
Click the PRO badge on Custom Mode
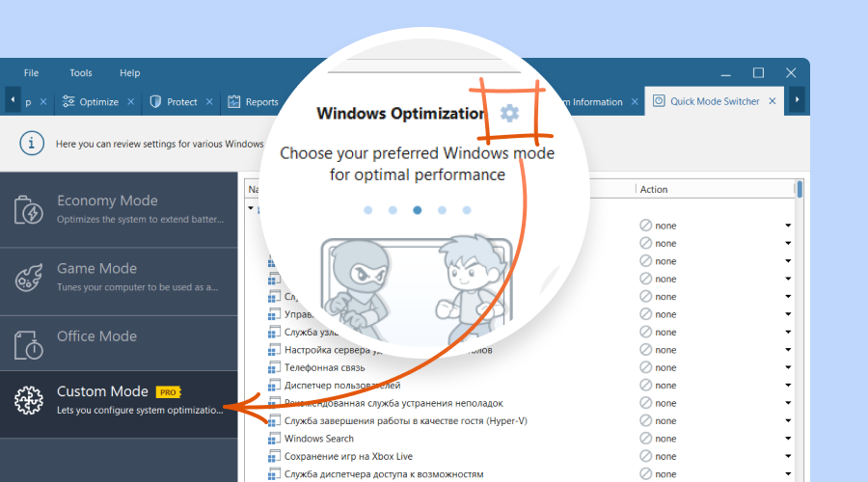point(168,392)
